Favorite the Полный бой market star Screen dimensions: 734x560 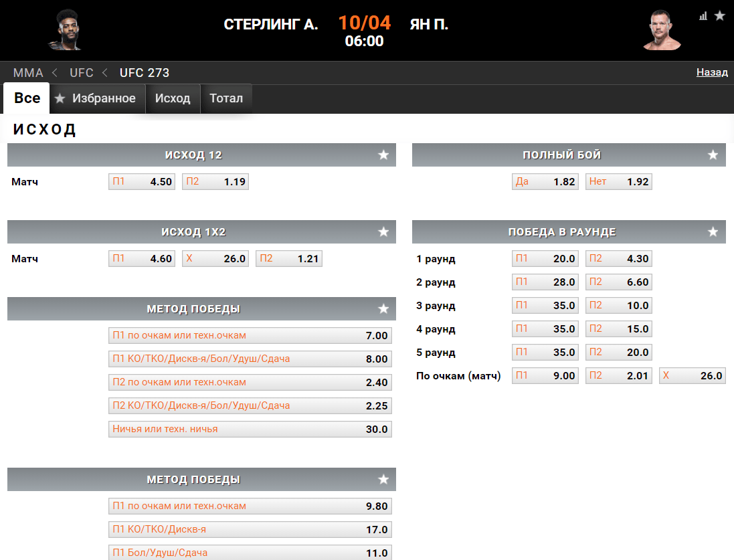(713, 155)
